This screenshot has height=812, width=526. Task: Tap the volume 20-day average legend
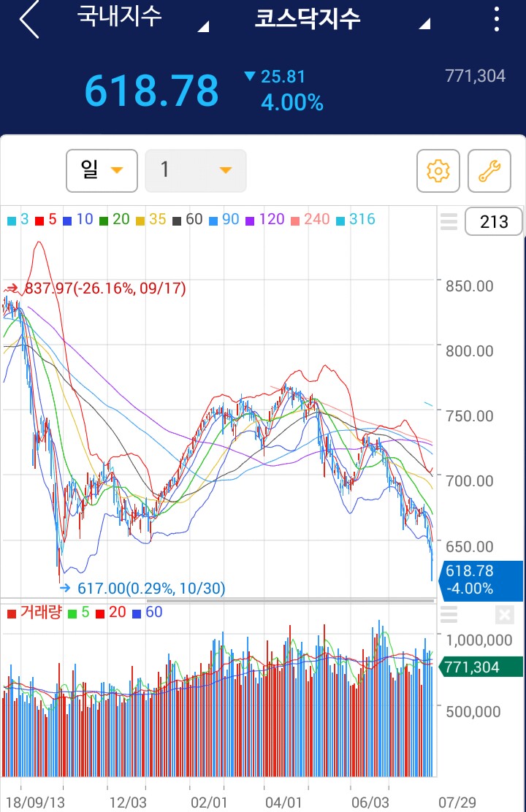tap(111, 612)
